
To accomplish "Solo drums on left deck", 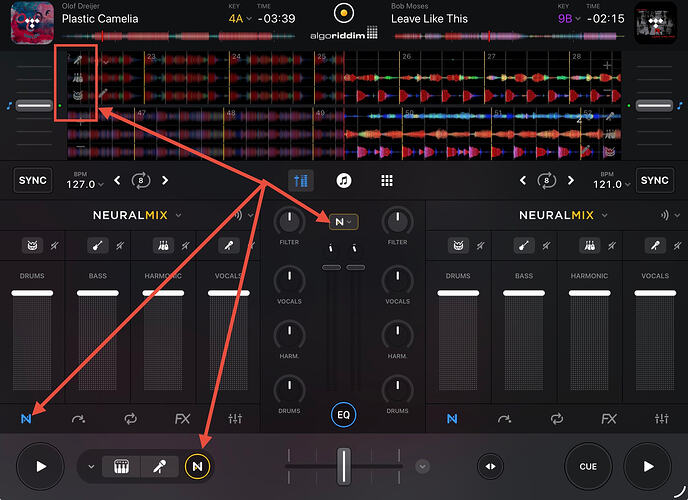I will 32,246.
